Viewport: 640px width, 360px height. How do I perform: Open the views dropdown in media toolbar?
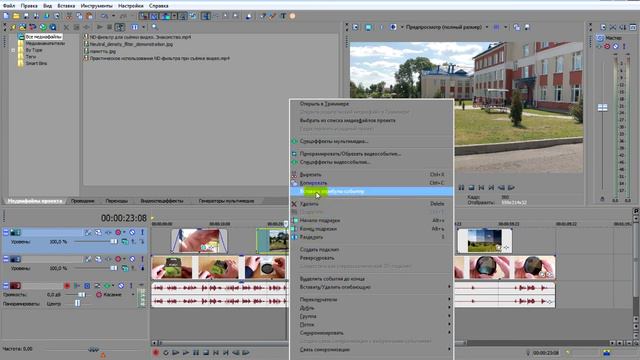pos(143,27)
